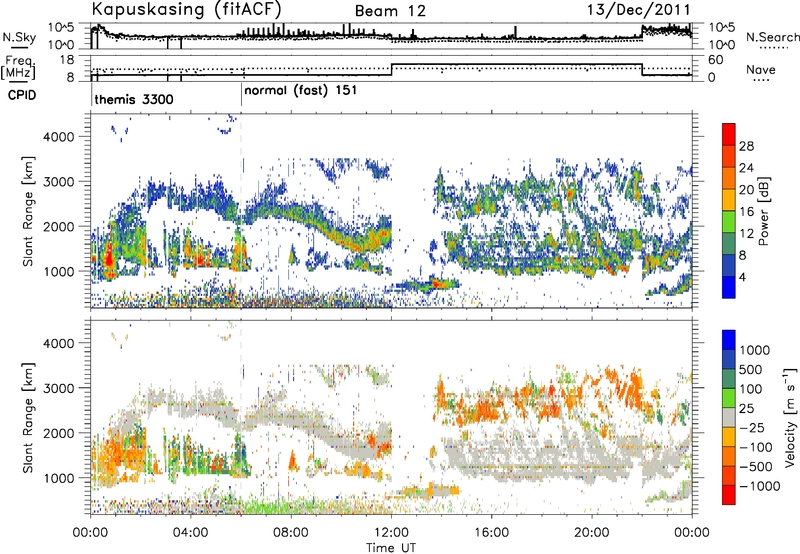Click the "-500" Velocity color bar value
Screen dimensions: 800x554
(755, 466)
